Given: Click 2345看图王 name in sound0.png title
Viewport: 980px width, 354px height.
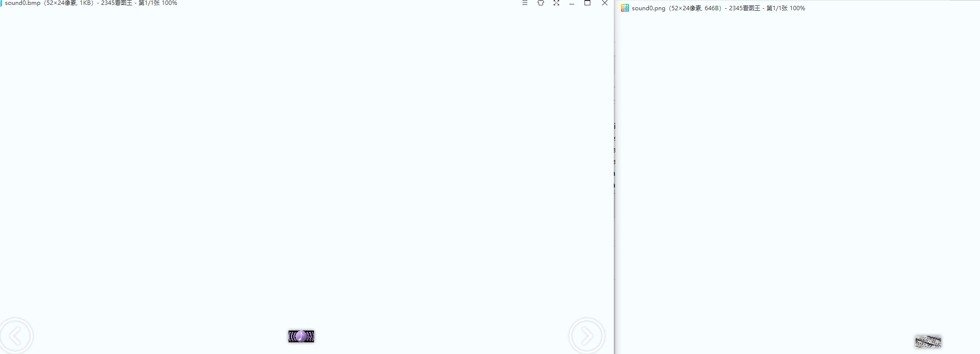Looking at the screenshot, I should tap(744, 8).
